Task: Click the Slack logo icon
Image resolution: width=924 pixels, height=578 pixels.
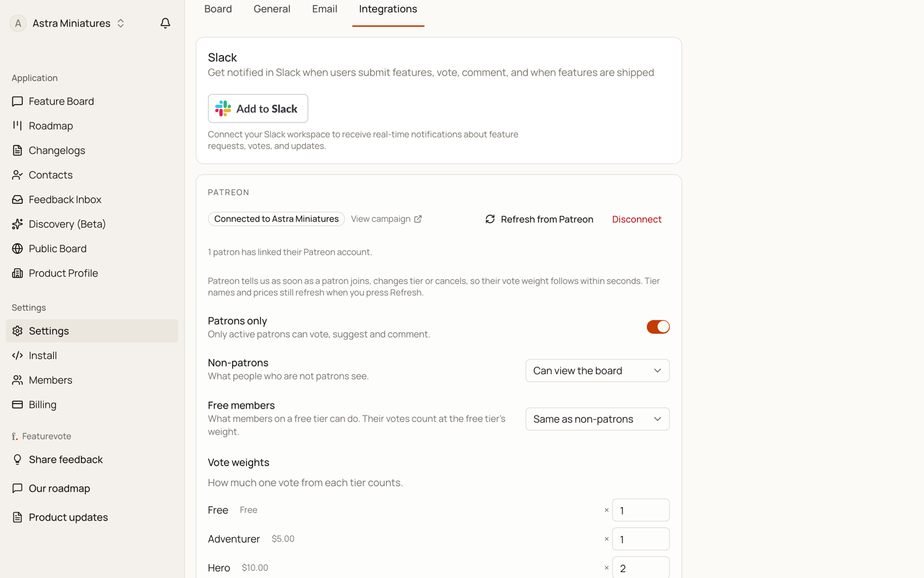Action: click(223, 109)
